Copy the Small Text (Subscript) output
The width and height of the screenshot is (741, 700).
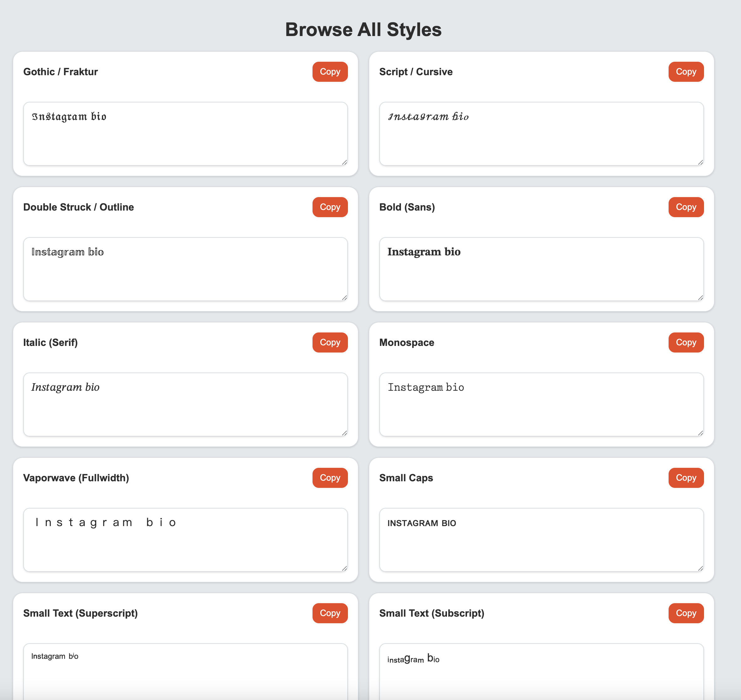[686, 613]
